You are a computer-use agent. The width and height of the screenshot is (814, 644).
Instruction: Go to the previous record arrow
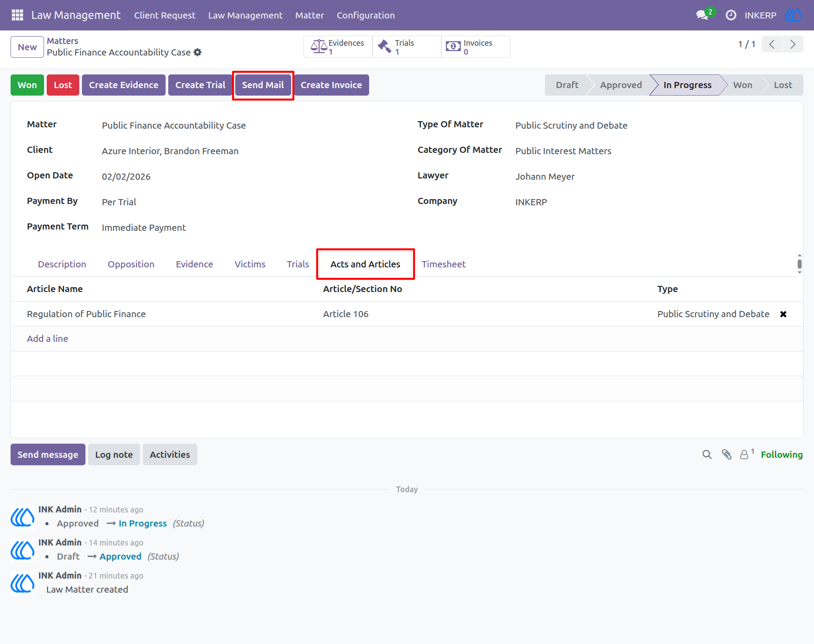pos(772,44)
